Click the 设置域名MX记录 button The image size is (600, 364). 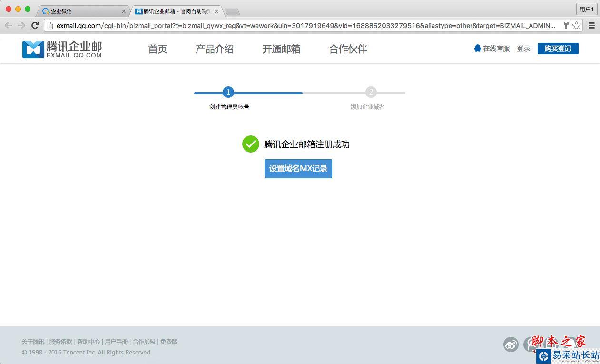pyautogui.click(x=298, y=169)
